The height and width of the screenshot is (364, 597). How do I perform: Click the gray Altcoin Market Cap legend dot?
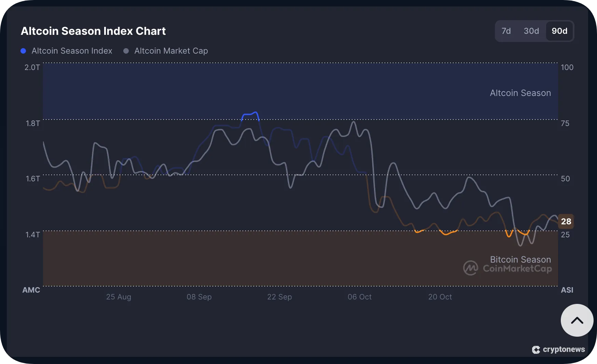click(x=126, y=51)
